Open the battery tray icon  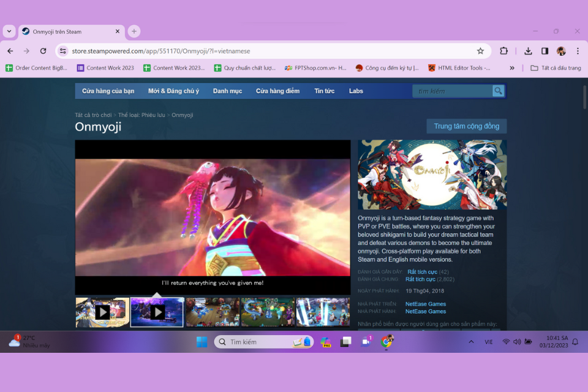pos(528,342)
